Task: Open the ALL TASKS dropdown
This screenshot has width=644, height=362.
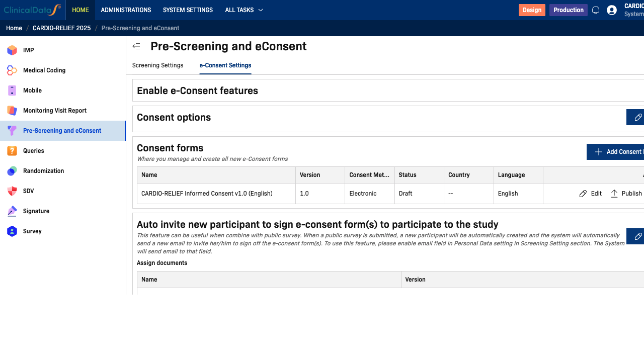Action: pyautogui.click(x=244, y=10)
